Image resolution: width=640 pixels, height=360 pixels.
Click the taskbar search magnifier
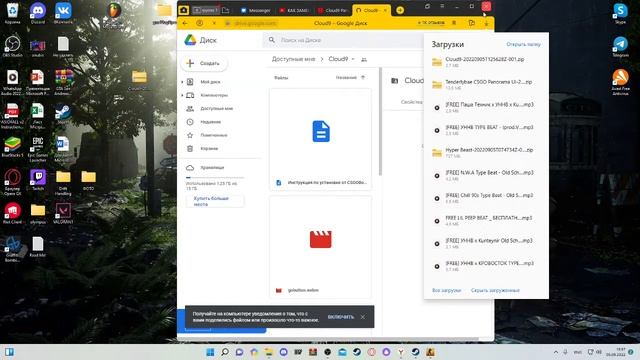click(225, 352)
